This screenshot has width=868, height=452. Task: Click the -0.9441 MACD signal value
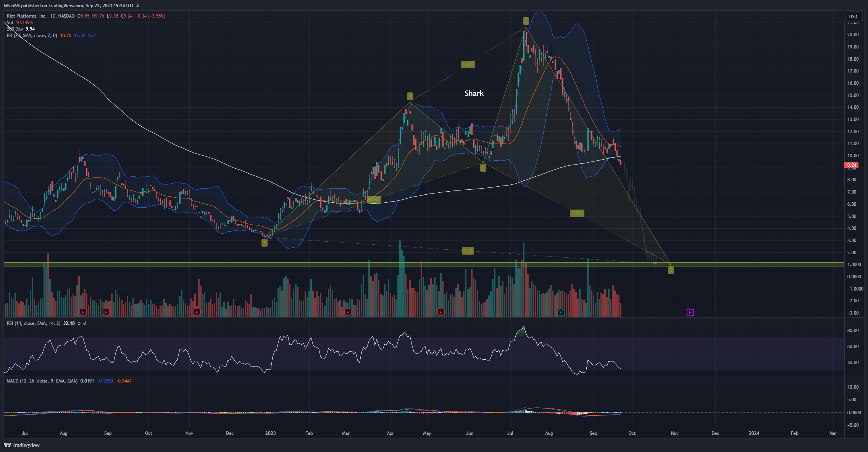[x=124, y=381]
